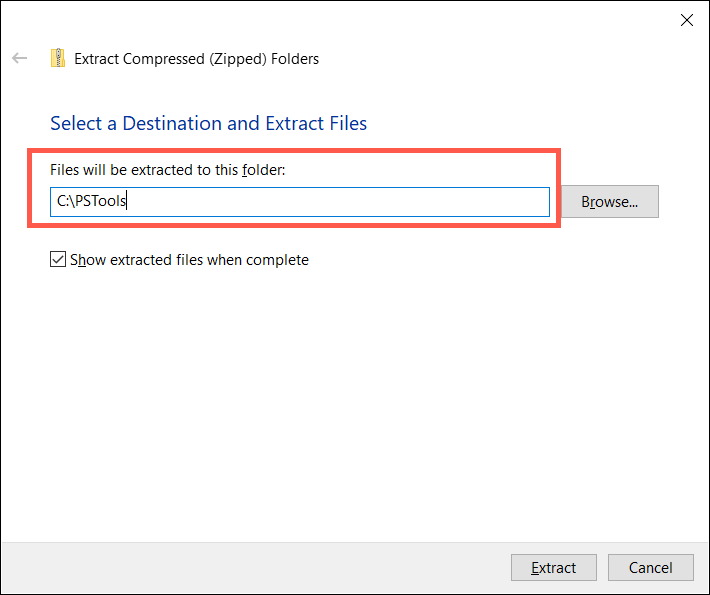Image resolution: width=710 pixels, height=595 pixels.
Task: Click the "Show extracted files when complete" label
Action: [189, 260]
